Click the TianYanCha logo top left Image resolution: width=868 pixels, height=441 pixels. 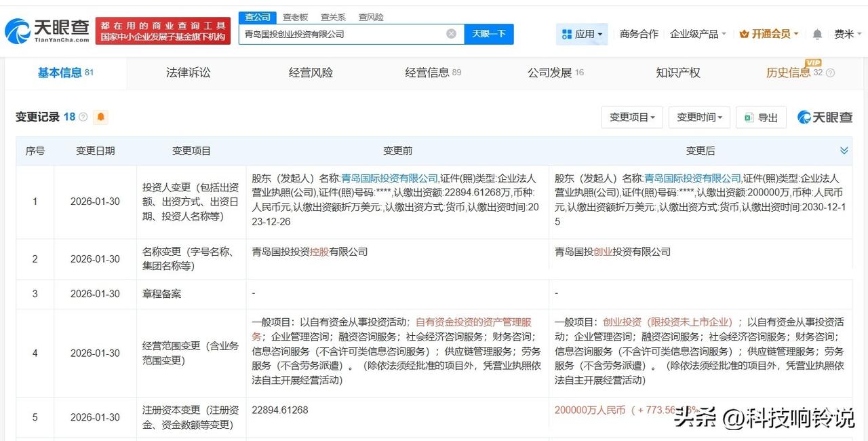click(x=46, y=28)
